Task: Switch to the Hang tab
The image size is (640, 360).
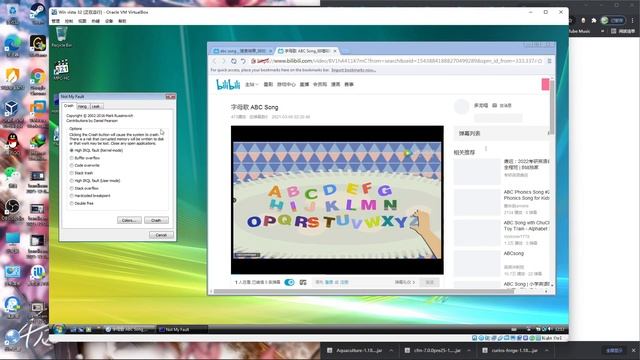Action: [82, 106]
